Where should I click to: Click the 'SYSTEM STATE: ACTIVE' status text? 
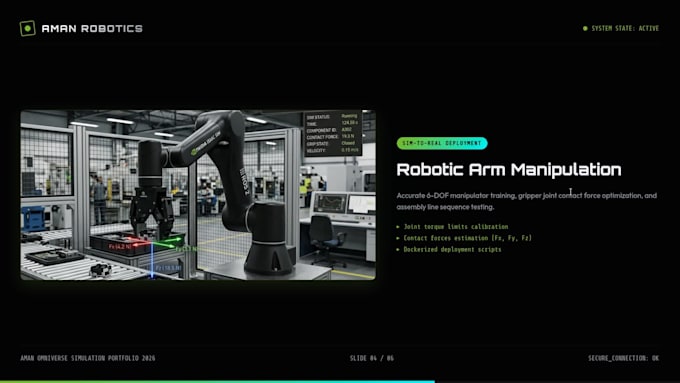[x=625, y=29]
